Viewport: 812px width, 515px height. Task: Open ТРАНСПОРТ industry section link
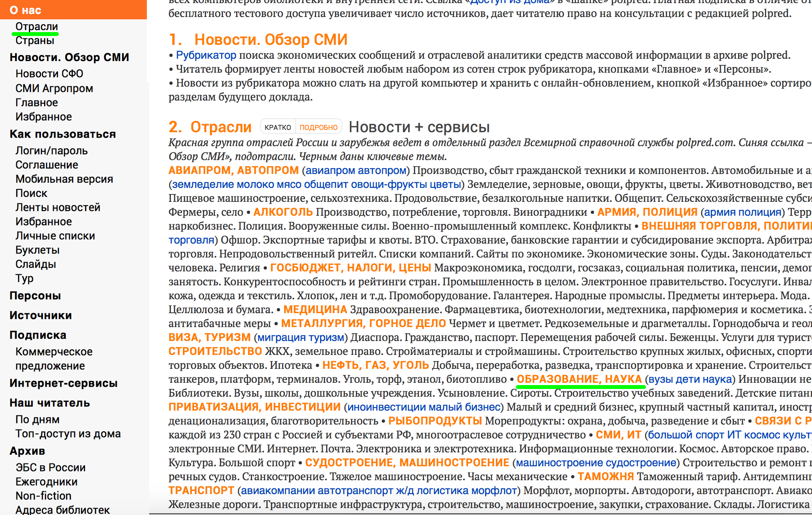(x=201, y=491)
